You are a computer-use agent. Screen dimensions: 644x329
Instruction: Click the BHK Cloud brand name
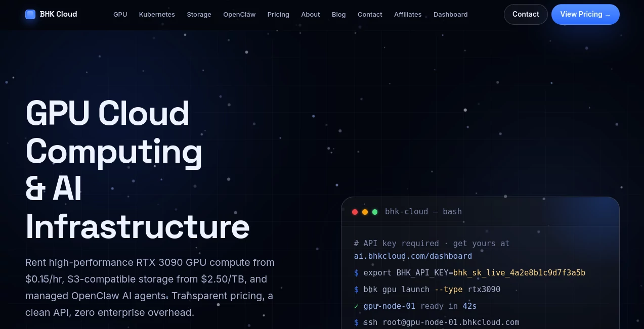(59, 14)
